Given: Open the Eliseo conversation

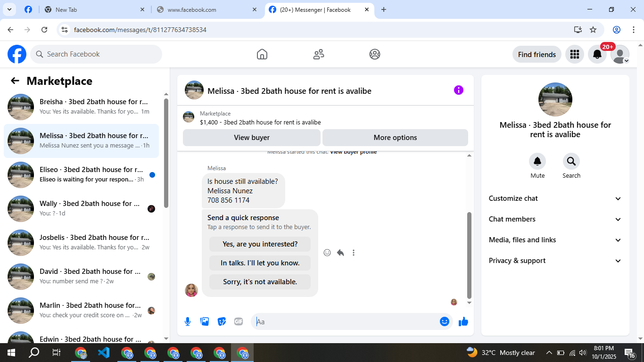Looking at the screenshot, I should coord(81,175).
